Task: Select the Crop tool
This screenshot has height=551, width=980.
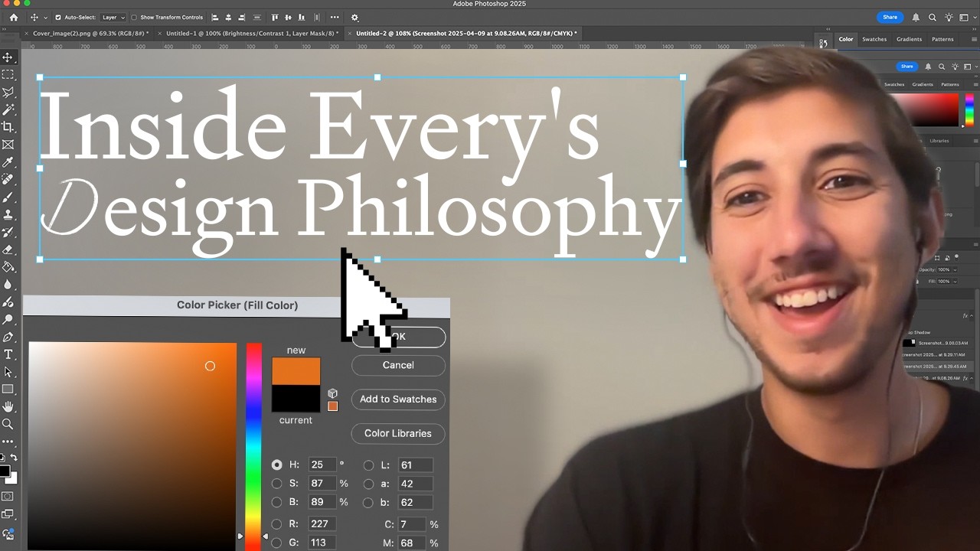Action: [x=8, y=127]
